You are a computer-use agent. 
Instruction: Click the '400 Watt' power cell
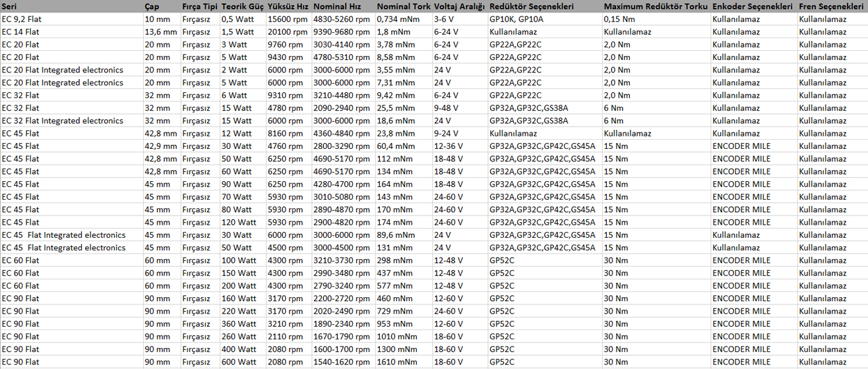pos(243,349)
